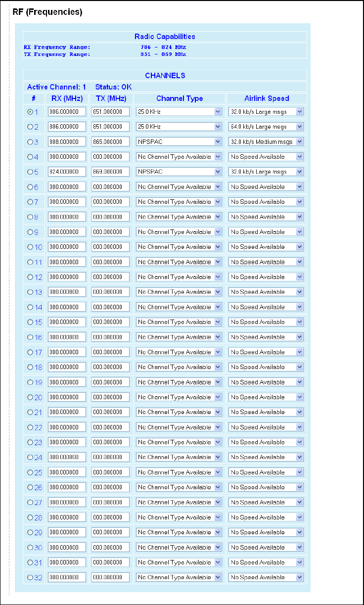364x605 pixels.
Task: Click RX frequency field for channel 11
Action: [x=67, y=262]
